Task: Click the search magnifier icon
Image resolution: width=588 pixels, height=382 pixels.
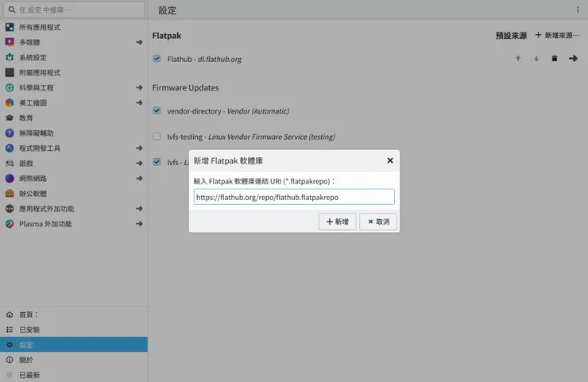Action: [12, 10]
